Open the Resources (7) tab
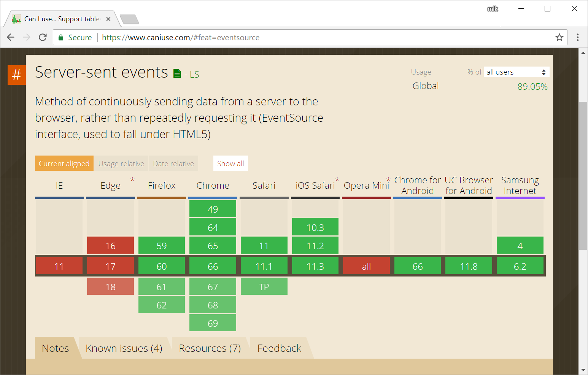Image resolution: width=588 pixels, height=375 pixels. (210, 348)
